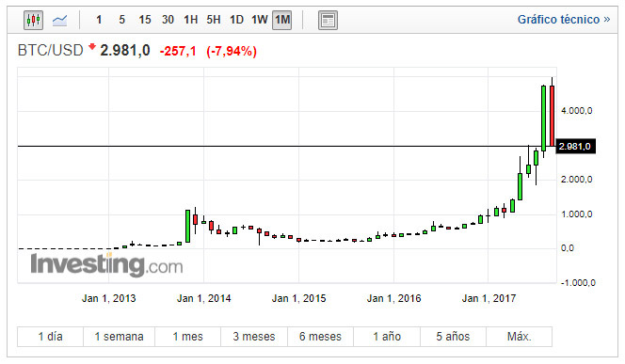The height and width of the screenshot is (364, 625).
Task: Click the 1.000,0 price axis label
Action: 576,214
